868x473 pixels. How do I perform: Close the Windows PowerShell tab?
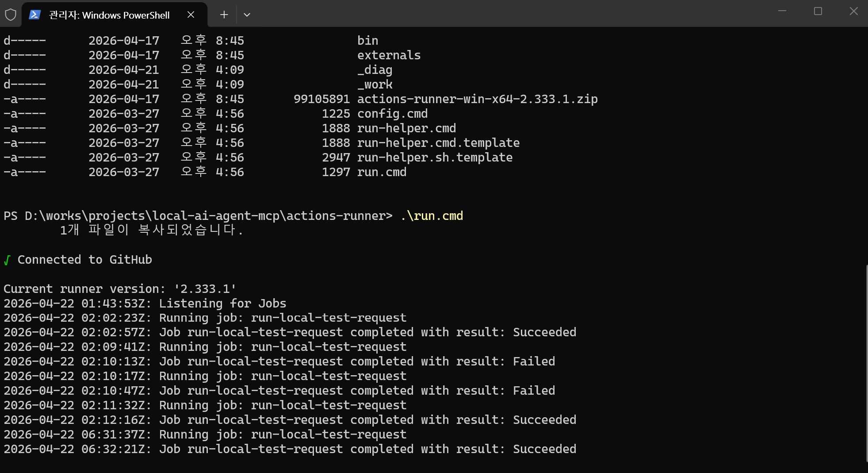pyautogui.click(x=191, y=15)
